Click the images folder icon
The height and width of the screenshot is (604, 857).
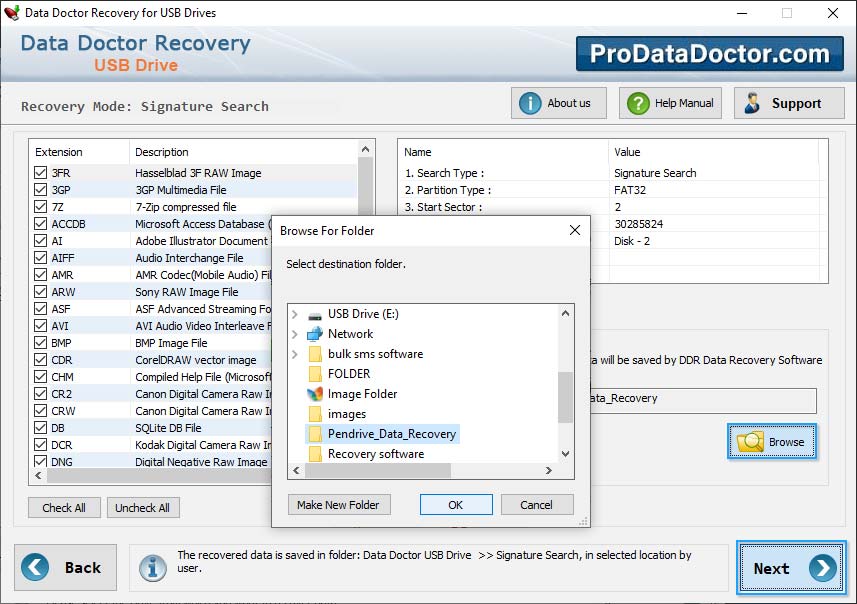click(x=315, y=414)
